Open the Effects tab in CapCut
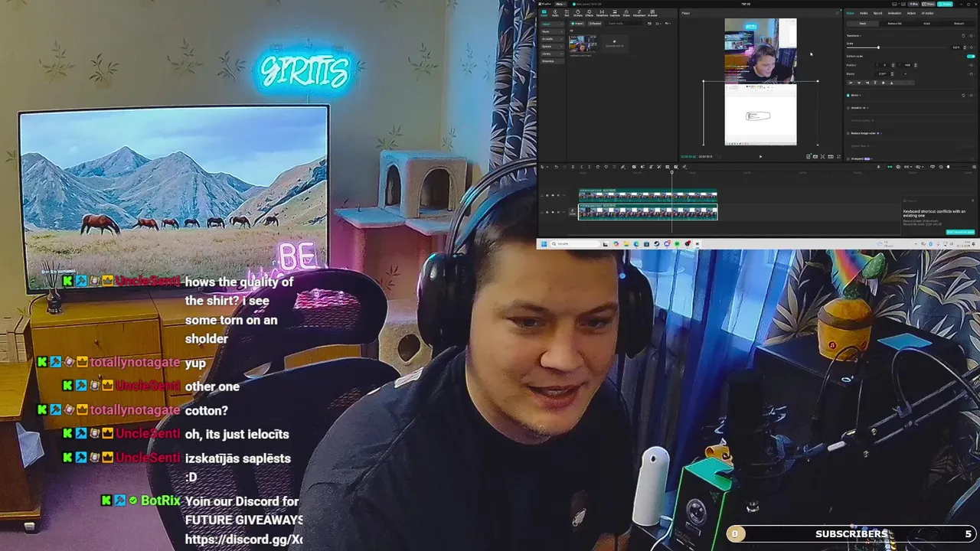The image size is (980, 551). (590, 13)
